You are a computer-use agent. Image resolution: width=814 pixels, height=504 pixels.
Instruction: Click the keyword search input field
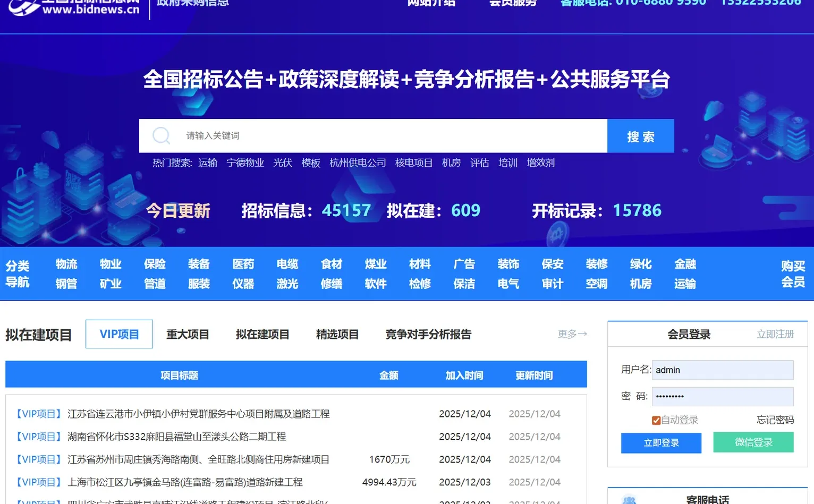click(372, 135)
